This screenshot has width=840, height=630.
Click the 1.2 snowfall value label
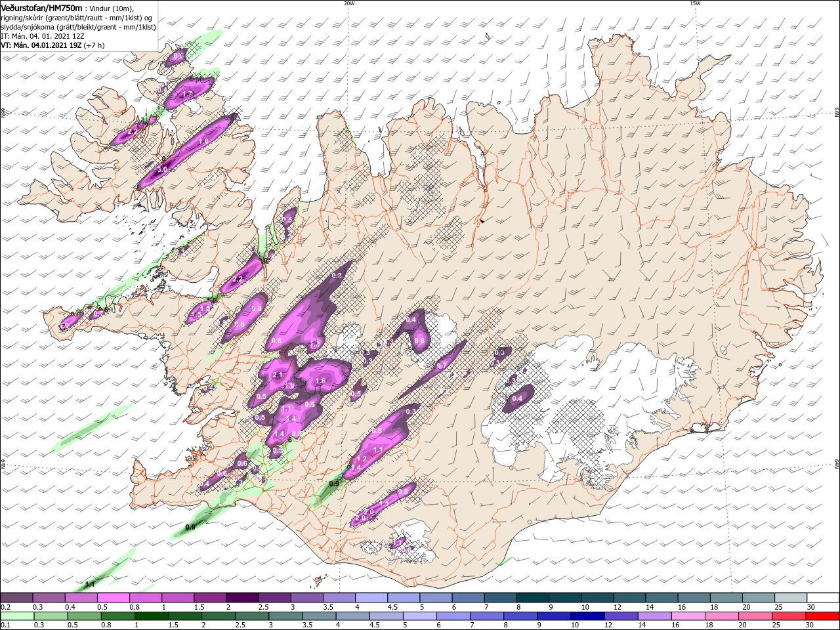[x=362, y=459]
